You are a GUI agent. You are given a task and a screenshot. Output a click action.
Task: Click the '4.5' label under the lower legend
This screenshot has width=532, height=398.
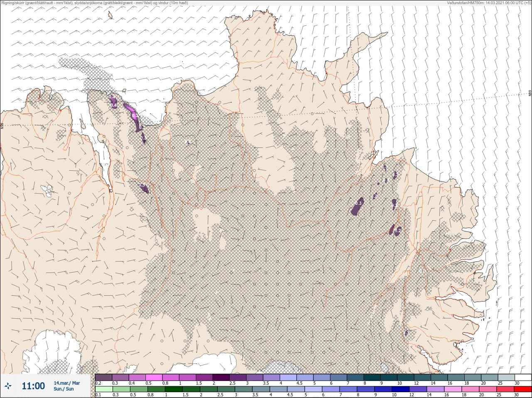tap(290, 395)
